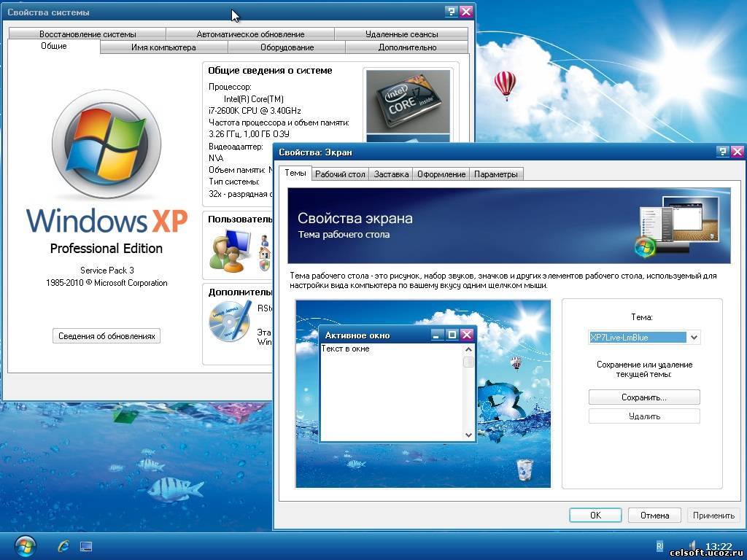Click the up arrow of the preview scrollbar
The height and width of the screenshot is (560, 747).
click(x=468, y=349)
